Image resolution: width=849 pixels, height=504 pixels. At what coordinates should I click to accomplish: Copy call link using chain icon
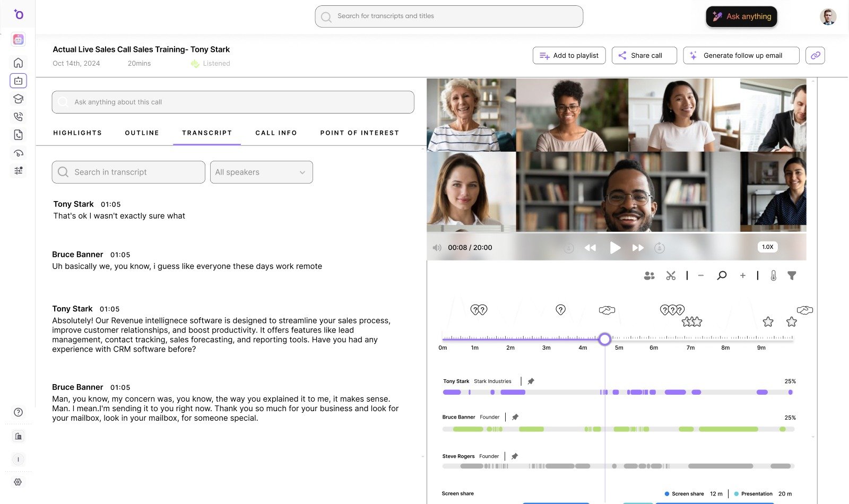click(x=815, y=55)
